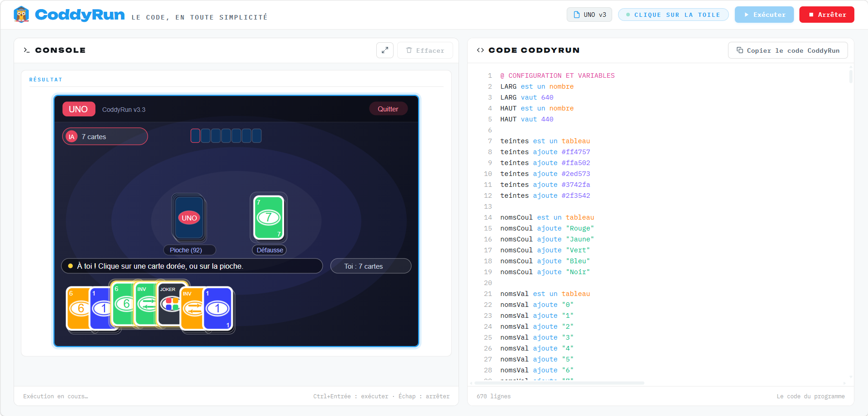Viewport: 868px width, 416px height.
Task: Click code line 'nomsCoul ajoute "Bleu"'
Action: click(545, 261)
